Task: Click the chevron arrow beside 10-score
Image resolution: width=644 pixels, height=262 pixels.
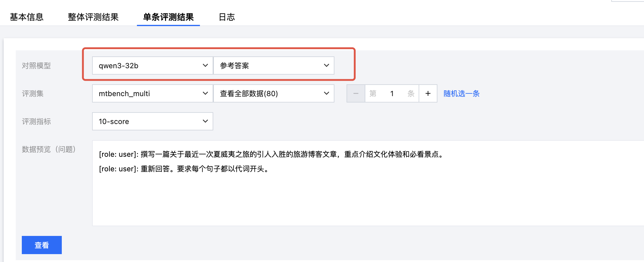Action: pos(205,121)
